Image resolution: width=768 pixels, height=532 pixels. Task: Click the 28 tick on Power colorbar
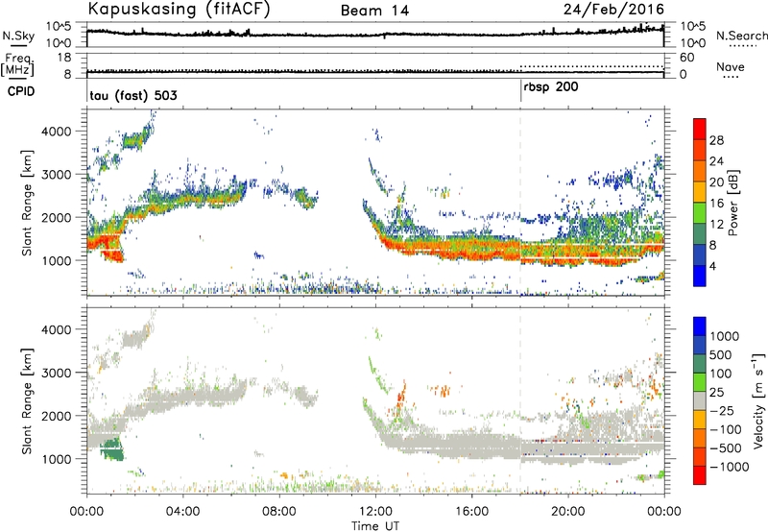point(716,140)
